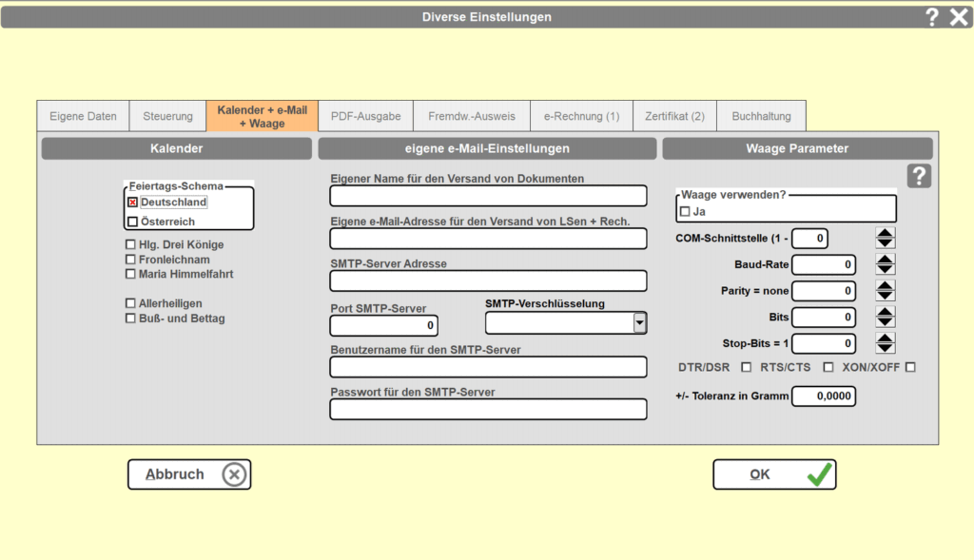Toggle the DTR/DSR checkbox
The width and height of the screenshot is (974, 560).
(746, 367)
